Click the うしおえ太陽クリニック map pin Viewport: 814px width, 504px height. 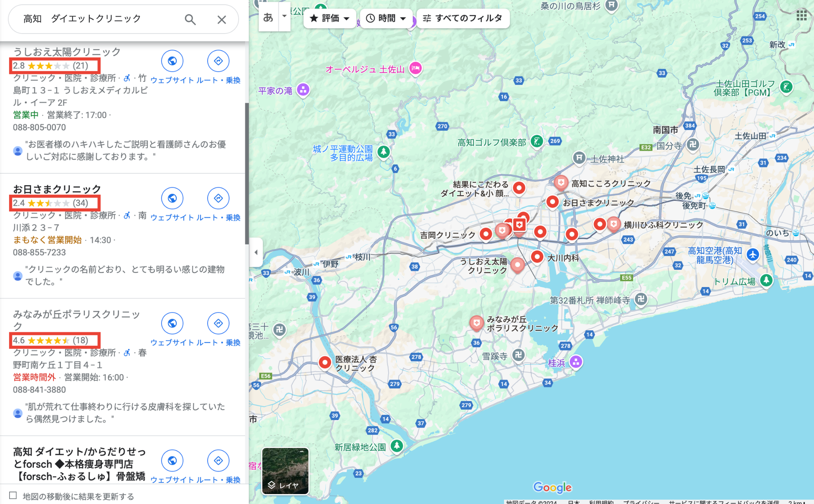tap(517, 265)
